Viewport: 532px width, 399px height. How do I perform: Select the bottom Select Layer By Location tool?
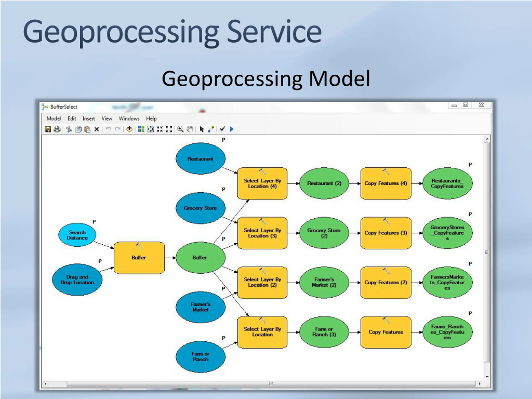click(262, 332)
